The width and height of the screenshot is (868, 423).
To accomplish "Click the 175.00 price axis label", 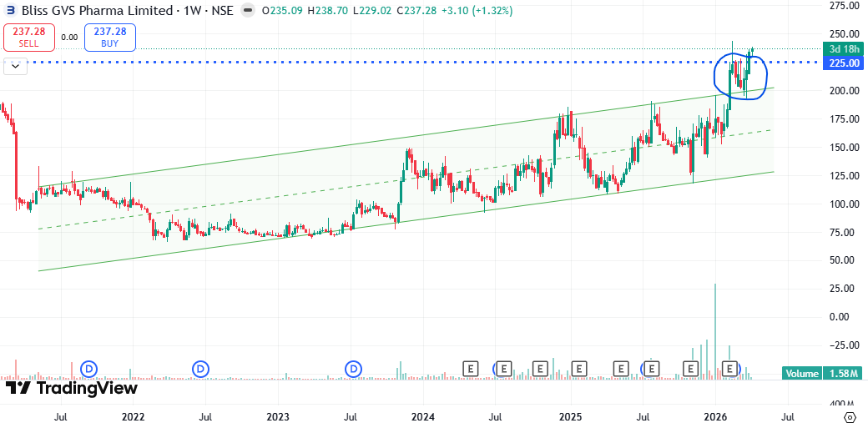I will click(x=844, y=119).
